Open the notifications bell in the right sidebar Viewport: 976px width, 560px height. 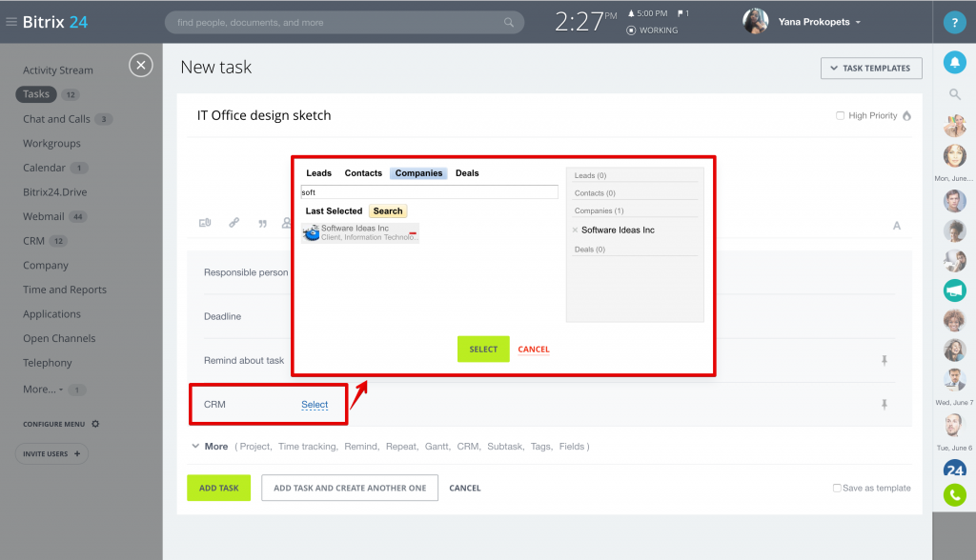(954, 62)
